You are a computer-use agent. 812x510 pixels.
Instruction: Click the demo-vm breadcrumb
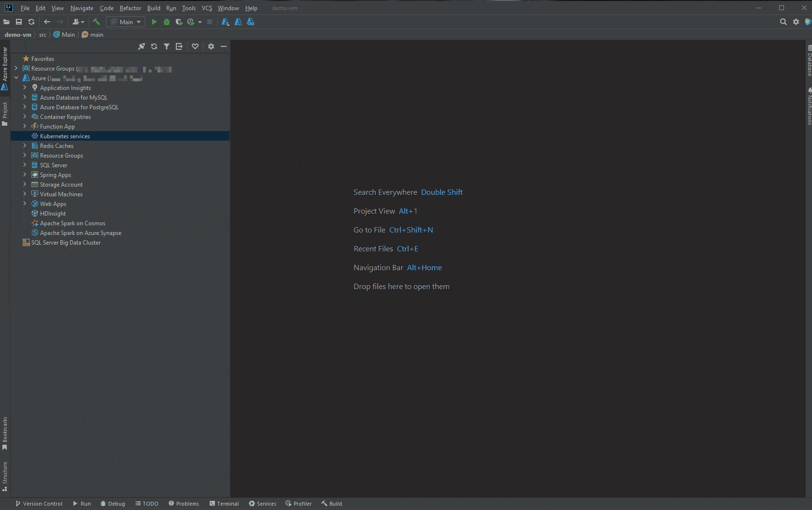pyautogui.click(x=18, y=35)
